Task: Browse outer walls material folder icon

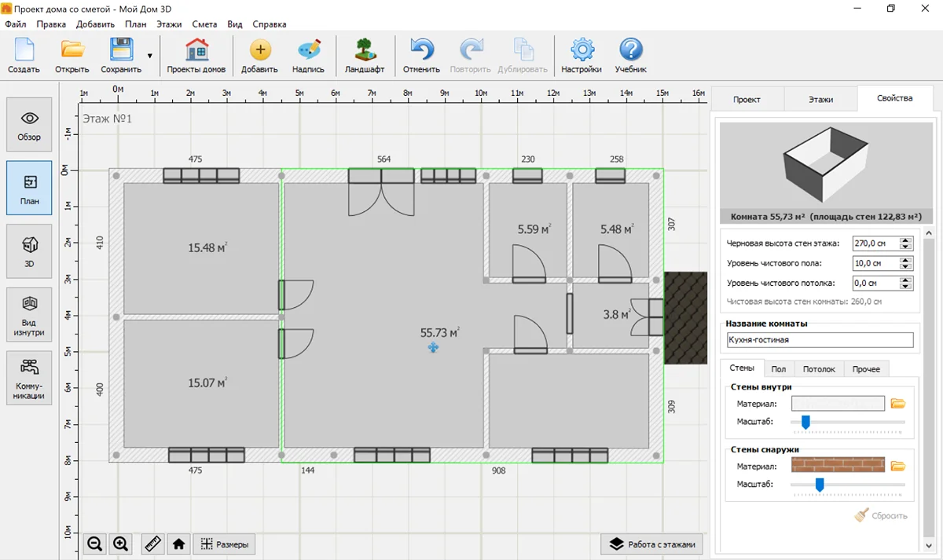Action: click(898, 466)
